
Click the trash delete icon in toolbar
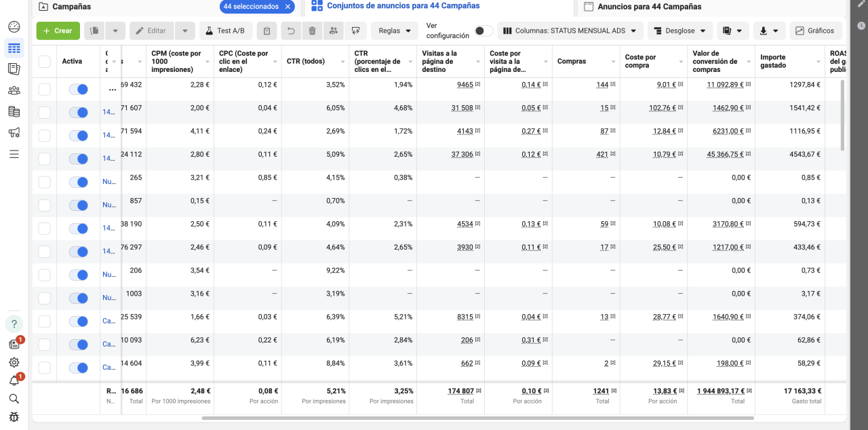(312, 31)
